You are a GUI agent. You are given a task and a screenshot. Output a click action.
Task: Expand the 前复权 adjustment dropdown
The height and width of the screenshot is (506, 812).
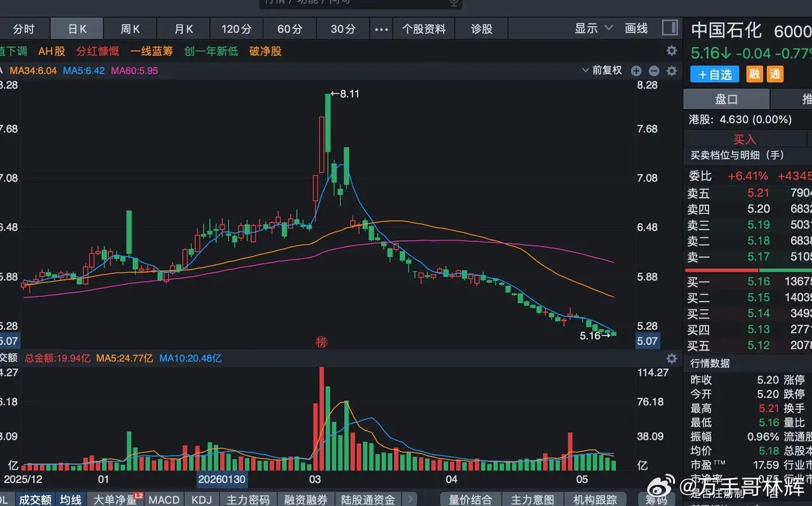tap(602, 70)
